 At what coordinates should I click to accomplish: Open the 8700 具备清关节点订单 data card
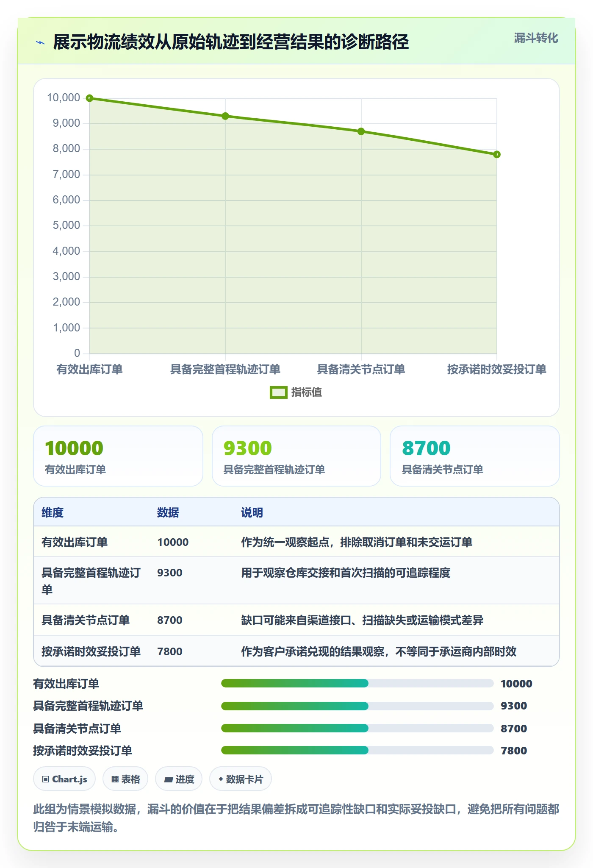[475, 456]
